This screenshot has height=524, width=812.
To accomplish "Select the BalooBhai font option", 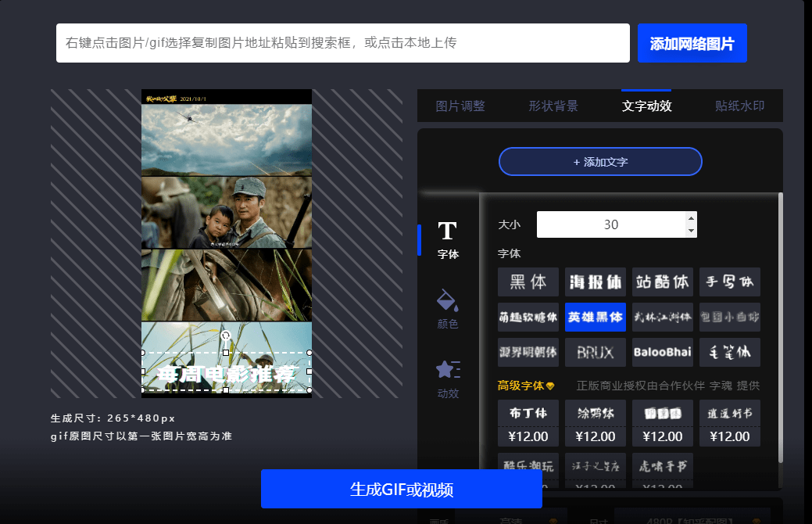I will (662, 352).
